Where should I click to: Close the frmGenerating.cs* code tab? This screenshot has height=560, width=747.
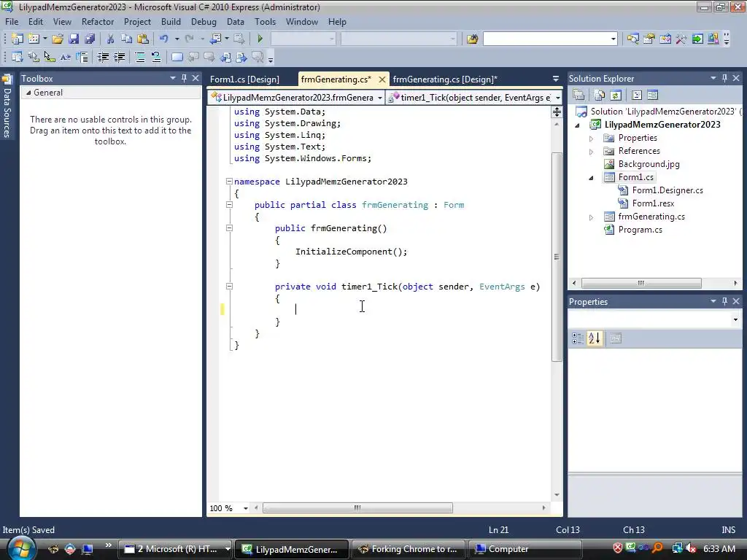coord(382,79)
